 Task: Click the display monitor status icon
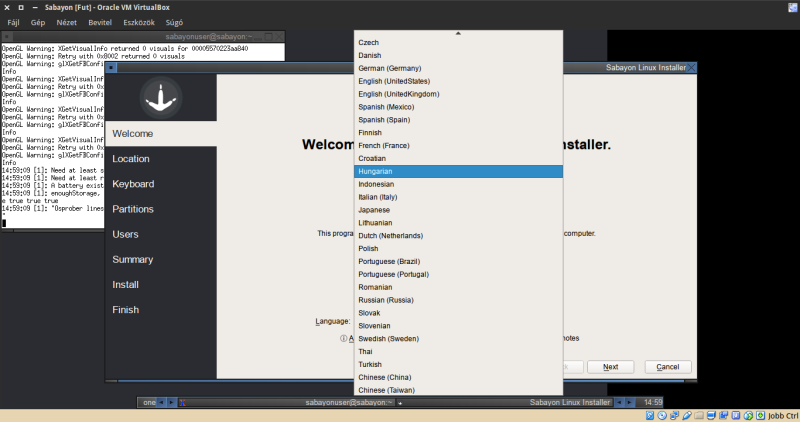711,415
